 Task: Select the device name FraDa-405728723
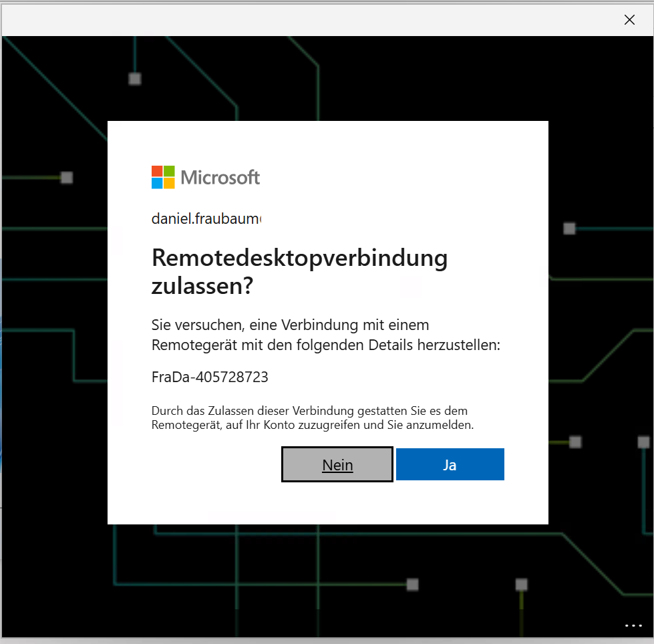coord(210,377)
